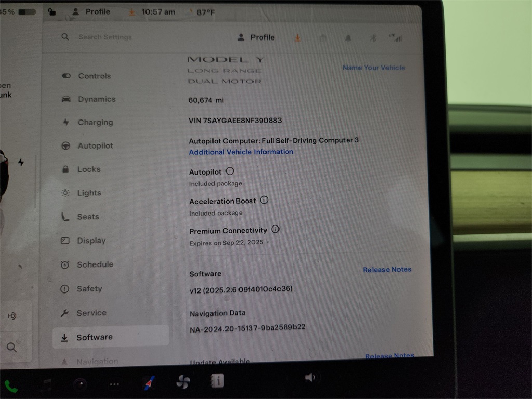Open the manual info book app

(x=218, y=380)
